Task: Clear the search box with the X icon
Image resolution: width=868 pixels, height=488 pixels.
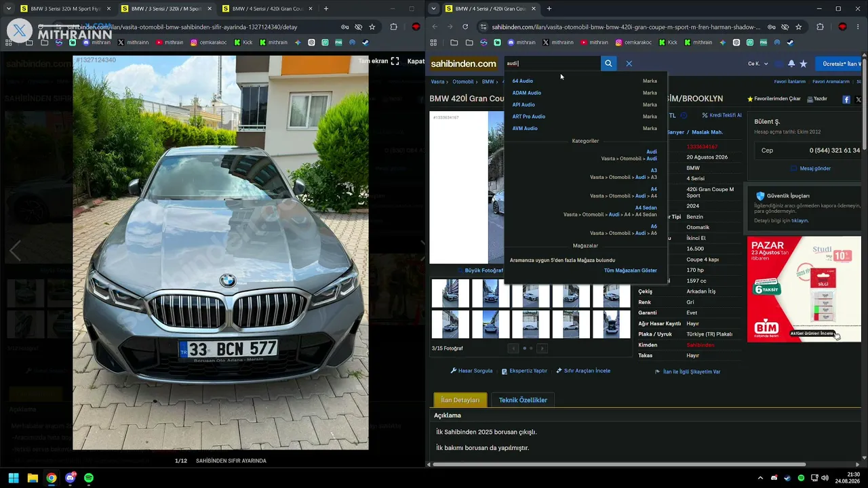Action: (x=629, y=64)
